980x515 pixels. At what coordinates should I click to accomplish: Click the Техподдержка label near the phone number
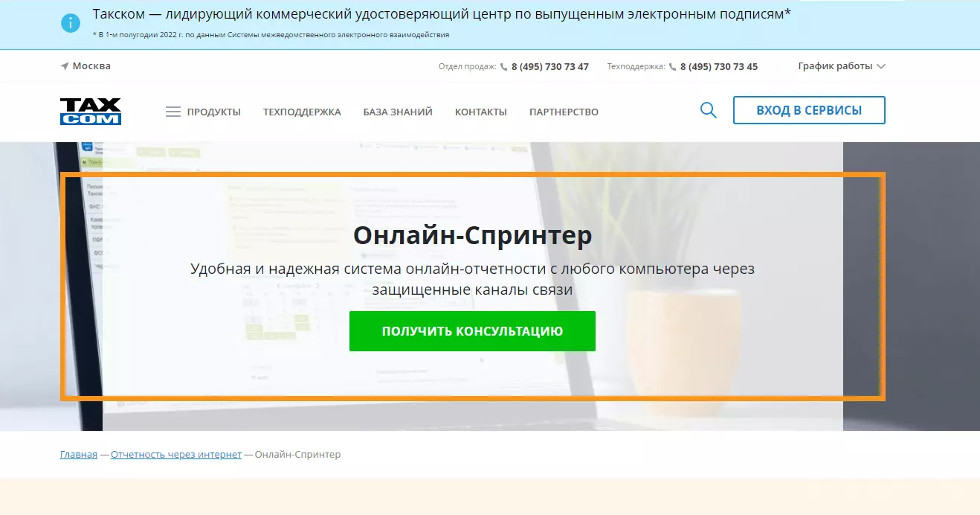(636, 67)
